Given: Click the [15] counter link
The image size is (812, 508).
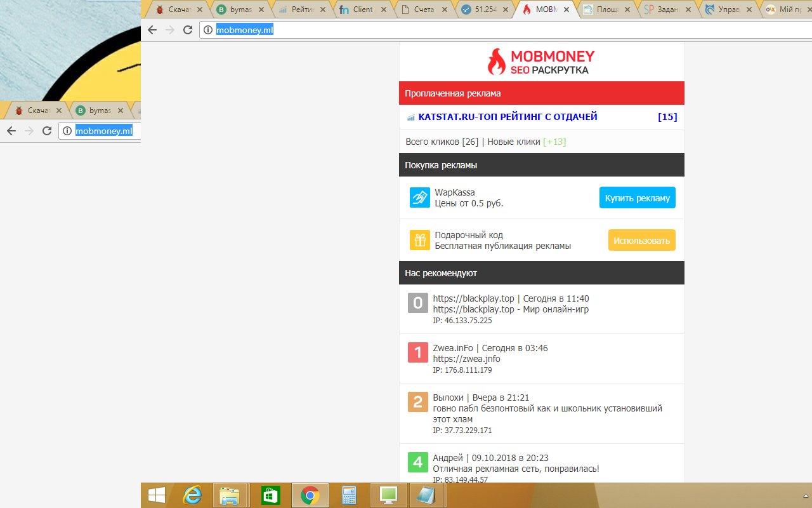Looking at the screenshot, I should coord(667,117).
